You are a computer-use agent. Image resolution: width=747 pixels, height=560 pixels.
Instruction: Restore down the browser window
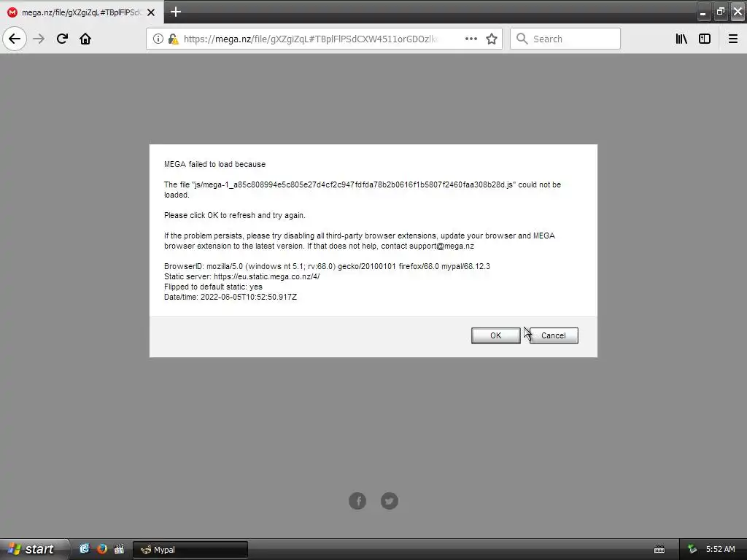click(720, 12)
